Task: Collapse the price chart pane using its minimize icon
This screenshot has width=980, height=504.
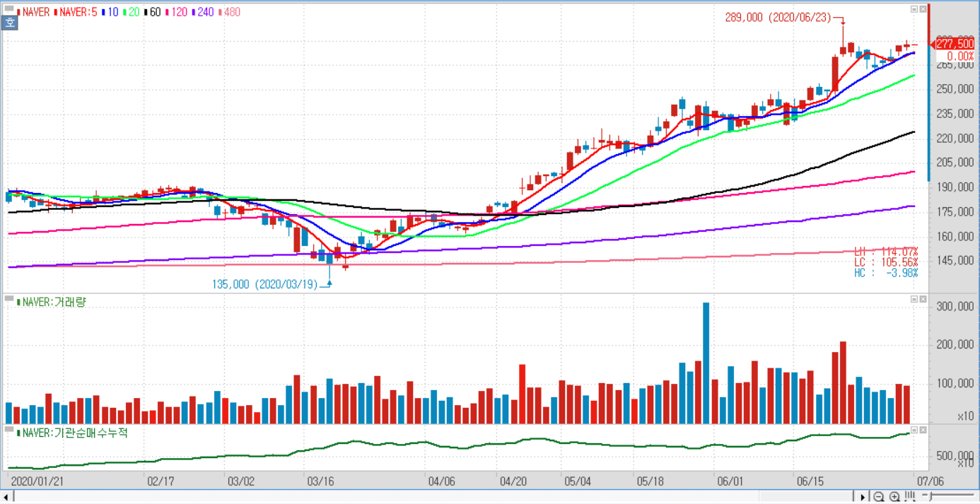Action: [914, 9]
